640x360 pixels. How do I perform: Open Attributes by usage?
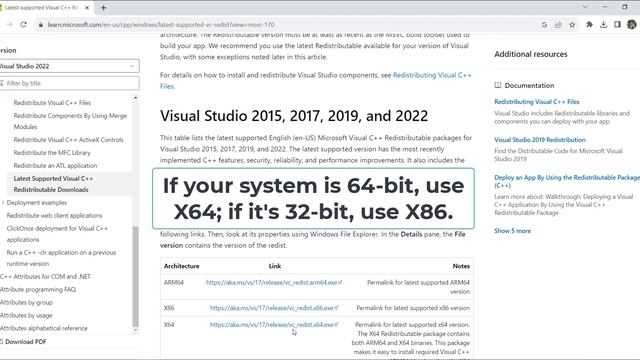26,316
